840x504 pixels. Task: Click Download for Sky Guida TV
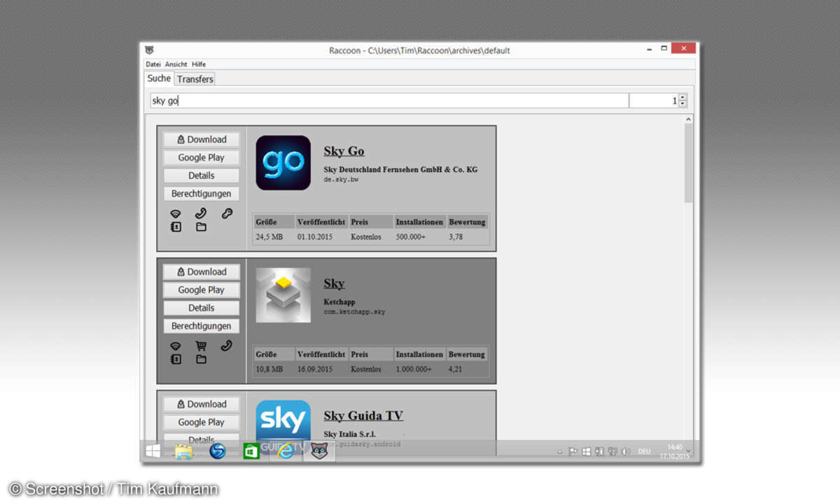click(x=202, y=404)
